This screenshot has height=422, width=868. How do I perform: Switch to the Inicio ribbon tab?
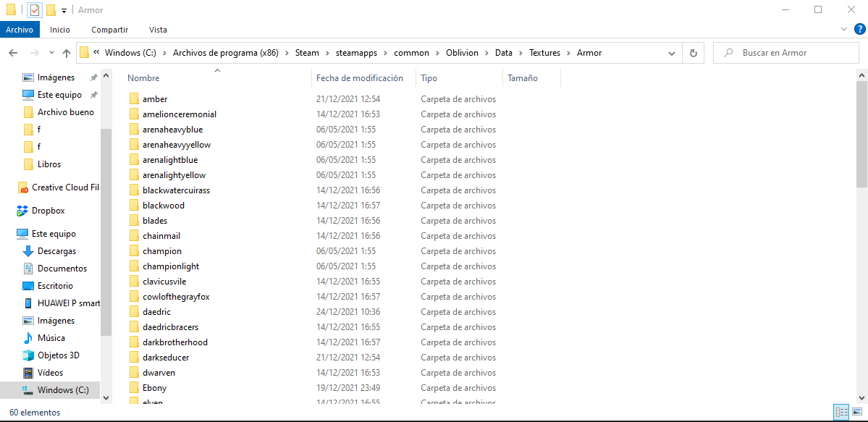point(60,30)
